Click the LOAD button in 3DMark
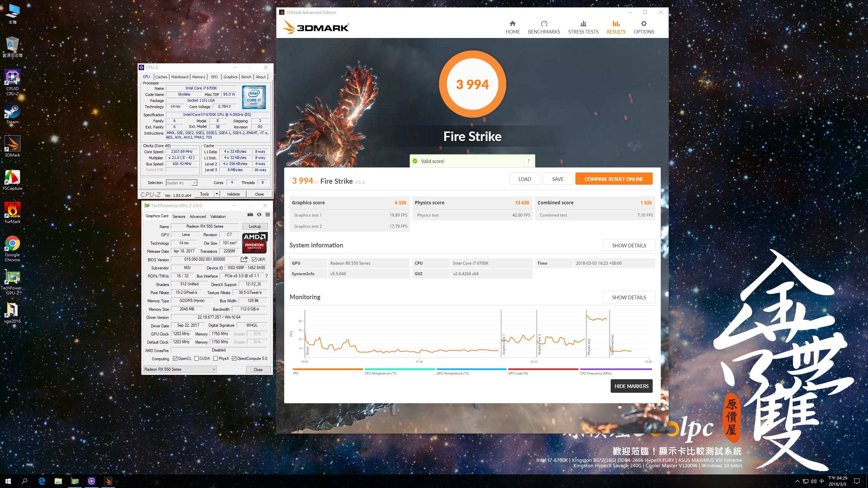 pyautogui.click(x=525, y=179)
